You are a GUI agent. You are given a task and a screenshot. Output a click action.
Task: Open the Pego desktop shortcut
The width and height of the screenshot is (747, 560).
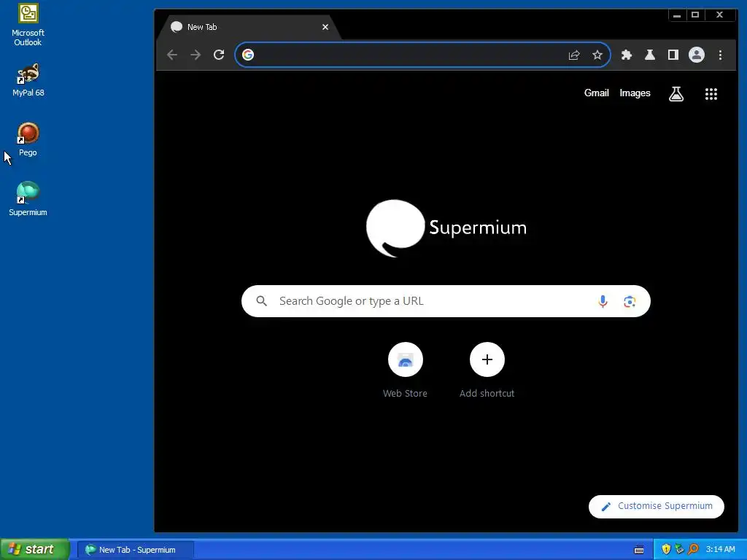point(28,139)
